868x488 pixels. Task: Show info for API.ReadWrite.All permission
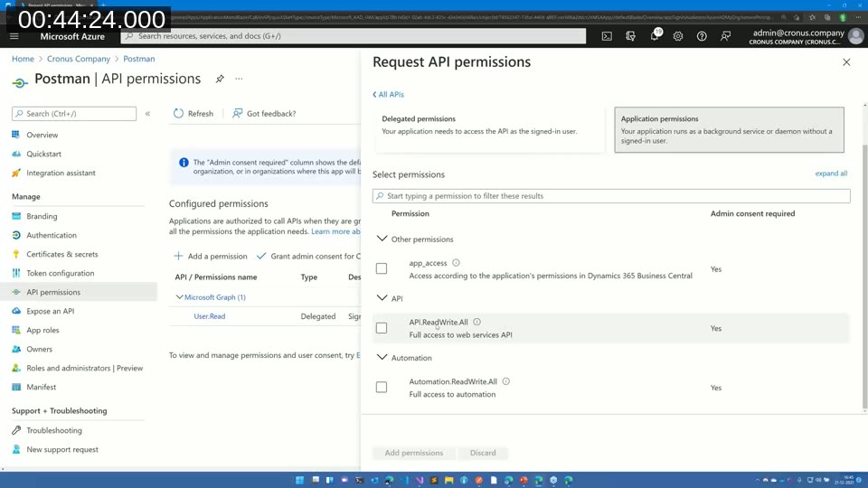point(476,322)
